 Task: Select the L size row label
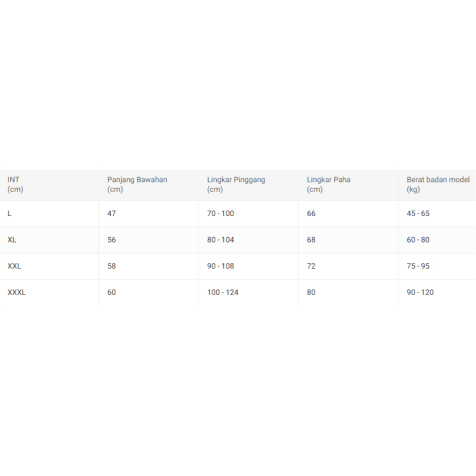pos(10,214)
